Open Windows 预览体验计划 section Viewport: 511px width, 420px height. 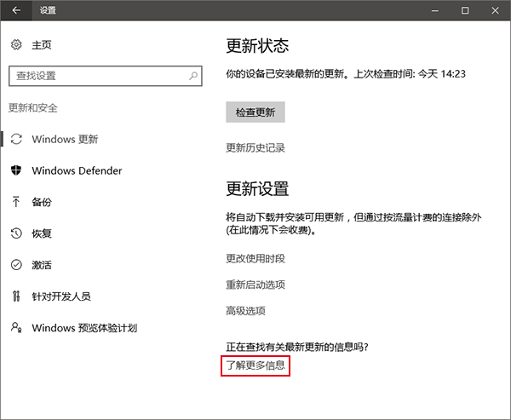click(x=84, y=328)
